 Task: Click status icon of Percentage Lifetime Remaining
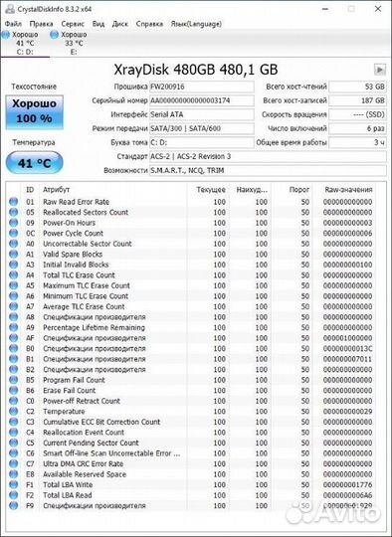coord(13,327)
